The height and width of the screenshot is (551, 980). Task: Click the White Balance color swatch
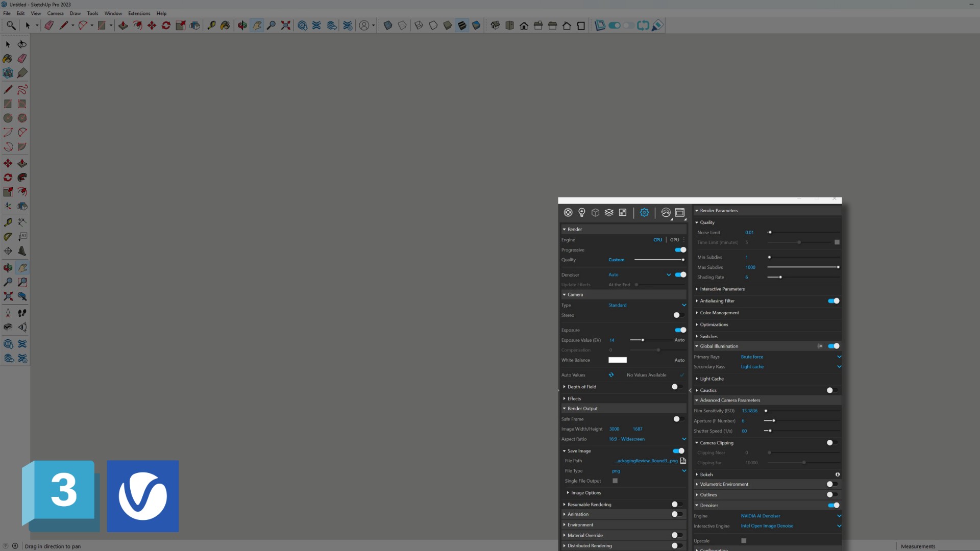click(x=618, y=360)
